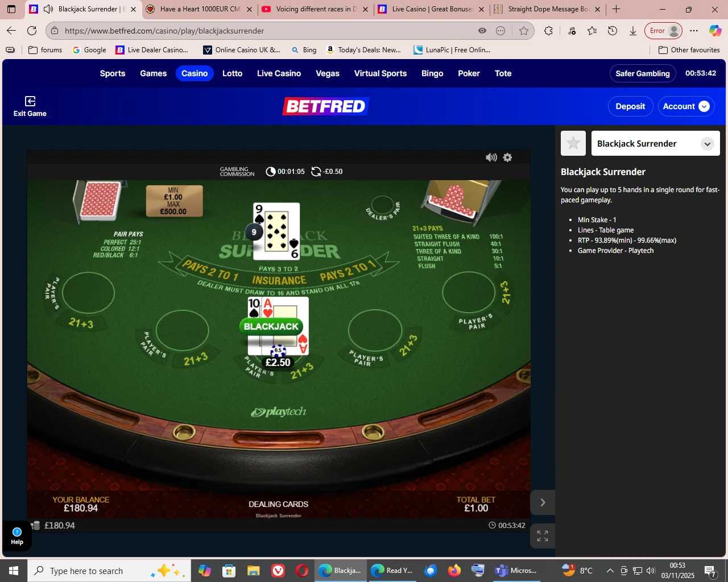Click the eye icon in the address bar
This screenshot has width=728, height=582.
tap(482, 31)
